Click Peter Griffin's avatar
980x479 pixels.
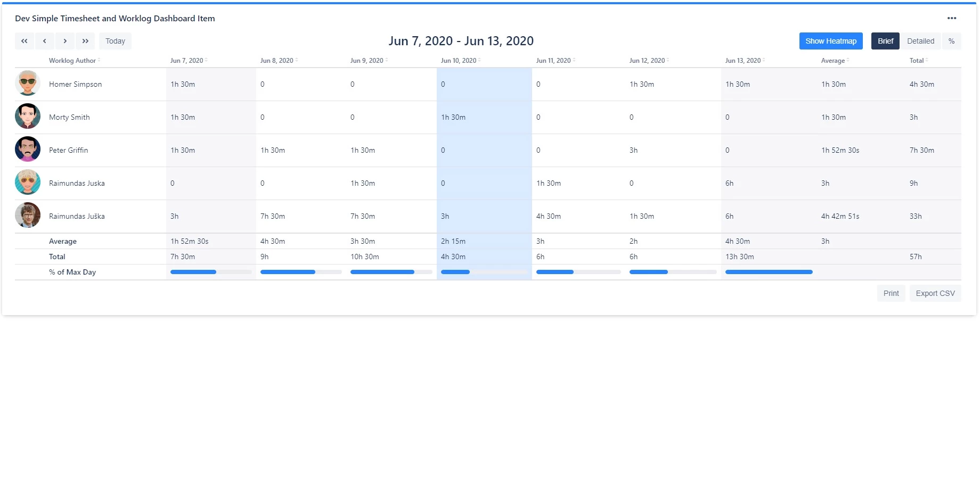tap(28, 150)
